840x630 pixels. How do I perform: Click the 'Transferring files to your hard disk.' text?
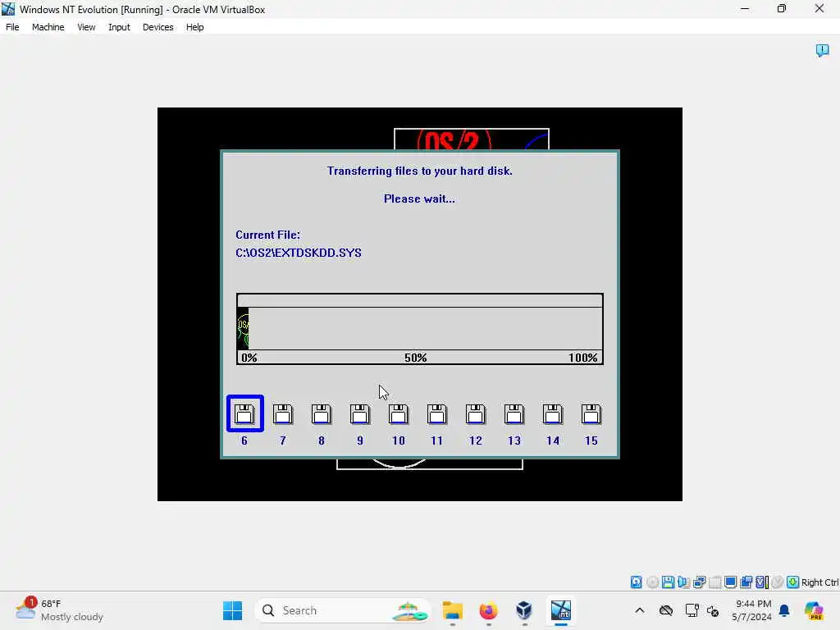(419, 171)
